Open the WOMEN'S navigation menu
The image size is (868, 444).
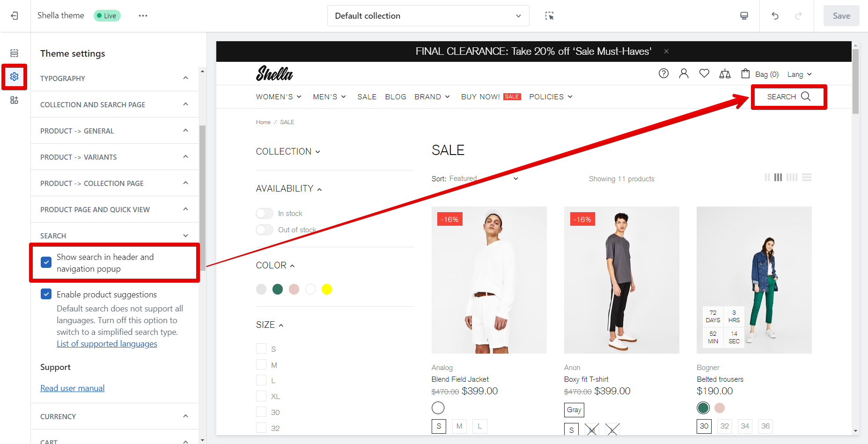tap(279, 97)
